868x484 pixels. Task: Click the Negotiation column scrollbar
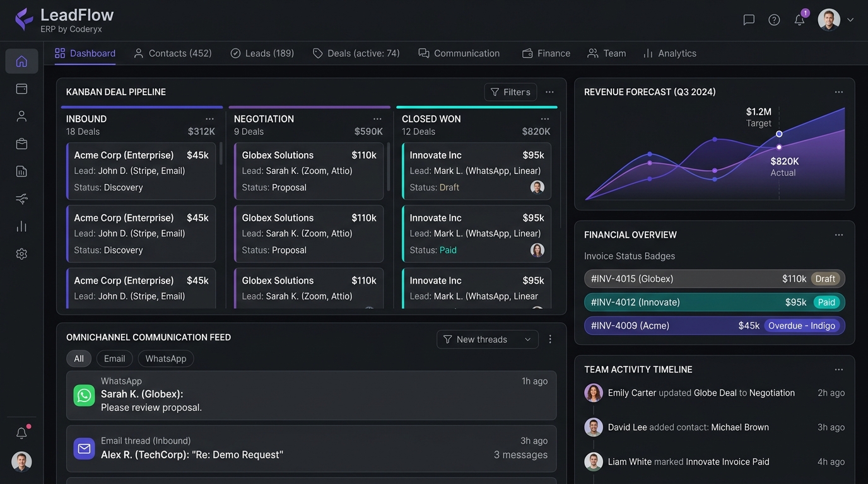389,167
